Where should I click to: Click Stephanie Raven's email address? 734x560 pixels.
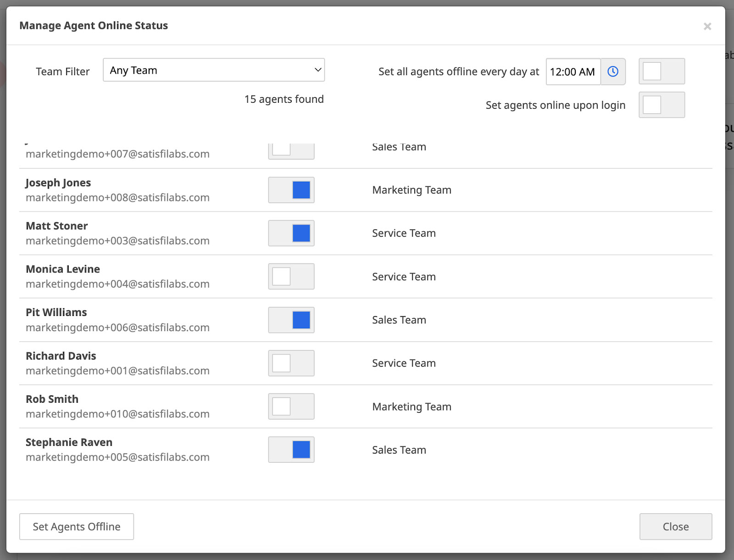(117, 457)
